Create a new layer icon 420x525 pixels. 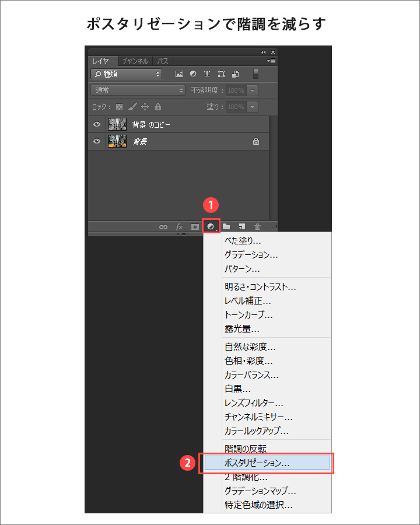coord(242,226)
